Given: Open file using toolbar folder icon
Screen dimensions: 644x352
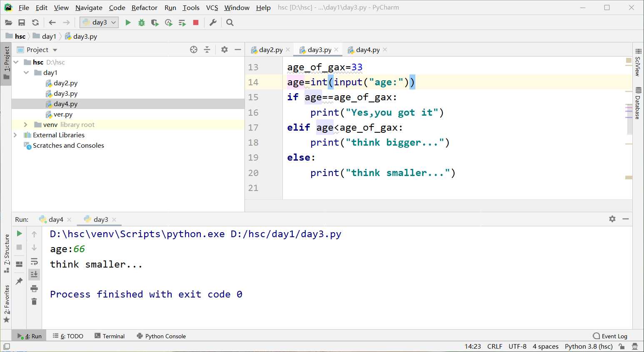Looking at the screenshot, I should [x=8, y=22].
